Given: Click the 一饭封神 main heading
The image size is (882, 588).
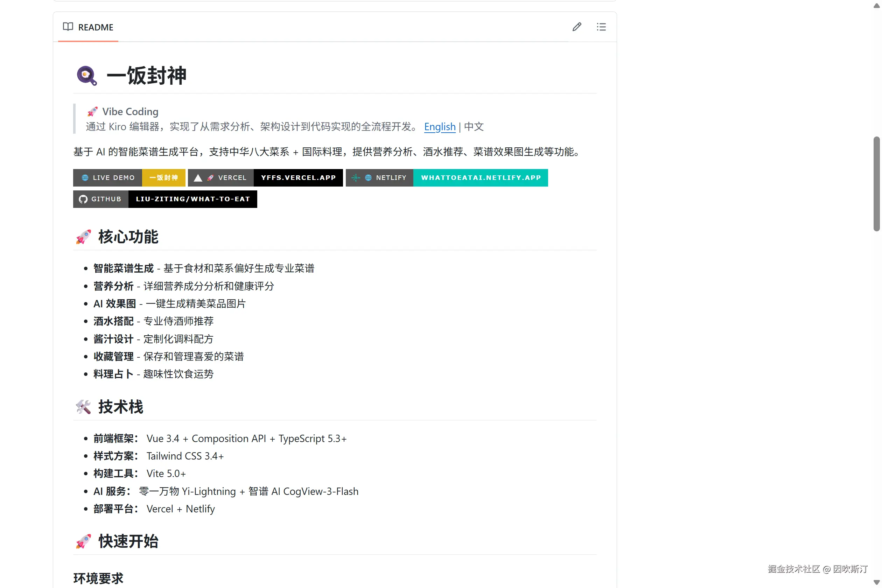Looking at the screenshot, I should tap(147, 76).
